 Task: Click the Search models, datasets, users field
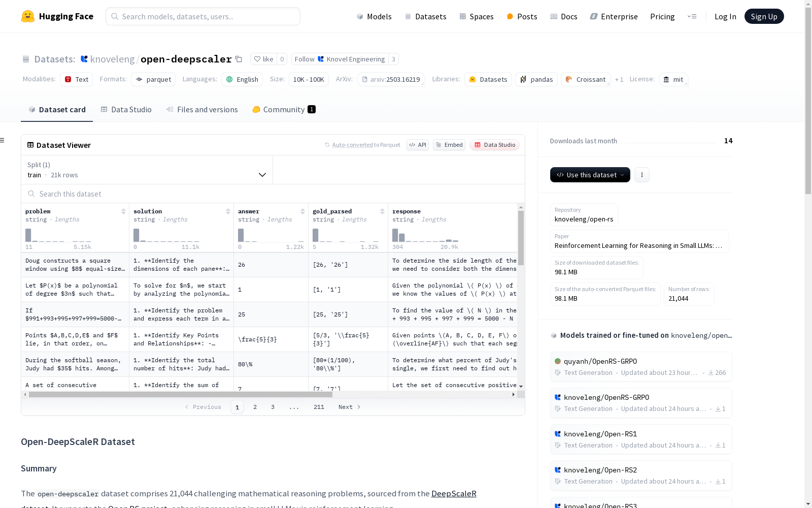[x=203, y=16]
